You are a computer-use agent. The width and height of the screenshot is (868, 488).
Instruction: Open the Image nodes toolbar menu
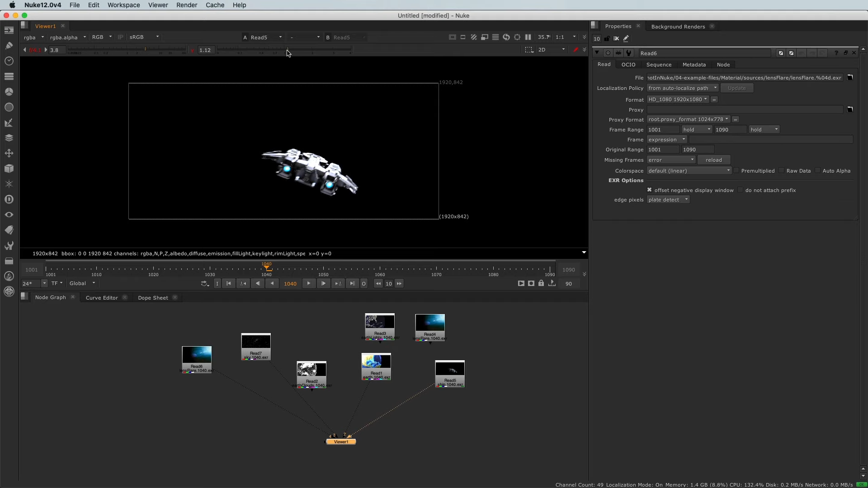tap(9, 30)
